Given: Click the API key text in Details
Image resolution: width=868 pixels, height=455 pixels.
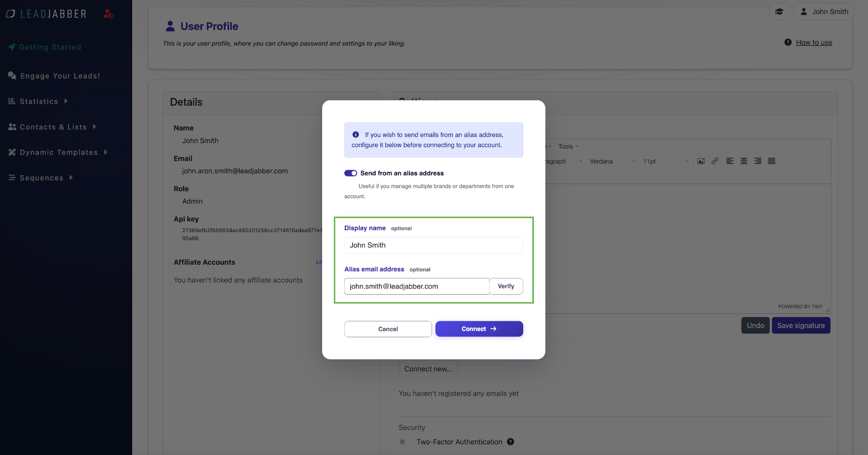Looking at the screenshot, I should pos(252,234).
